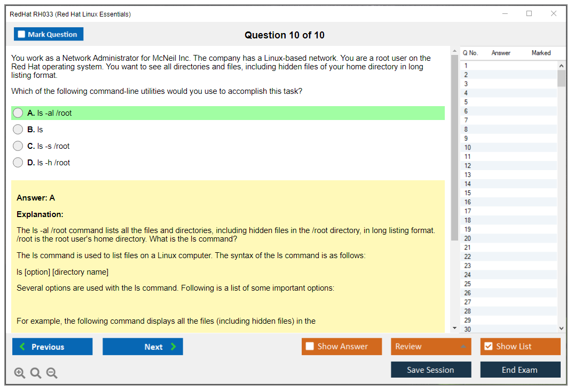
Task: Toggle the Show Answer checkbox
Action: click(310, 347)
